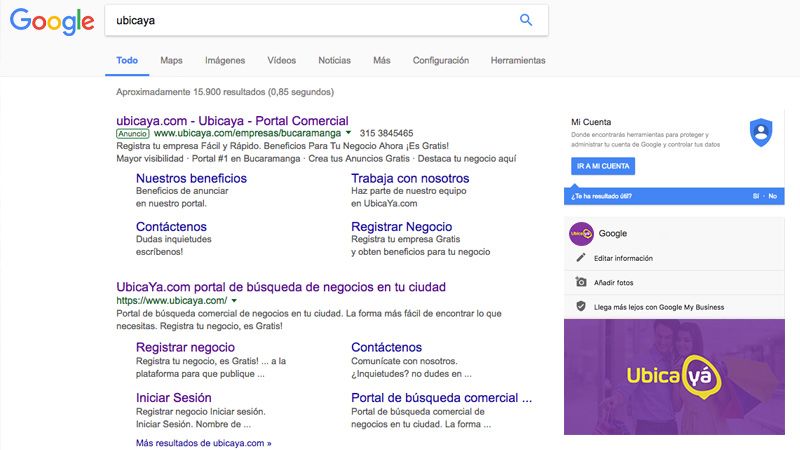Open the ad URL dropdown arrow

[348, 132]
